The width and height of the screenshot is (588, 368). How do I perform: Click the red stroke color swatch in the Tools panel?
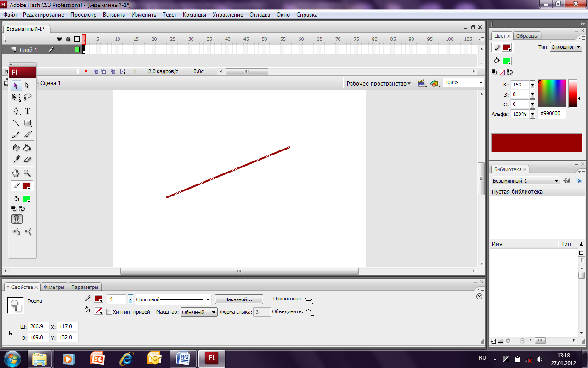pos(26,186)
